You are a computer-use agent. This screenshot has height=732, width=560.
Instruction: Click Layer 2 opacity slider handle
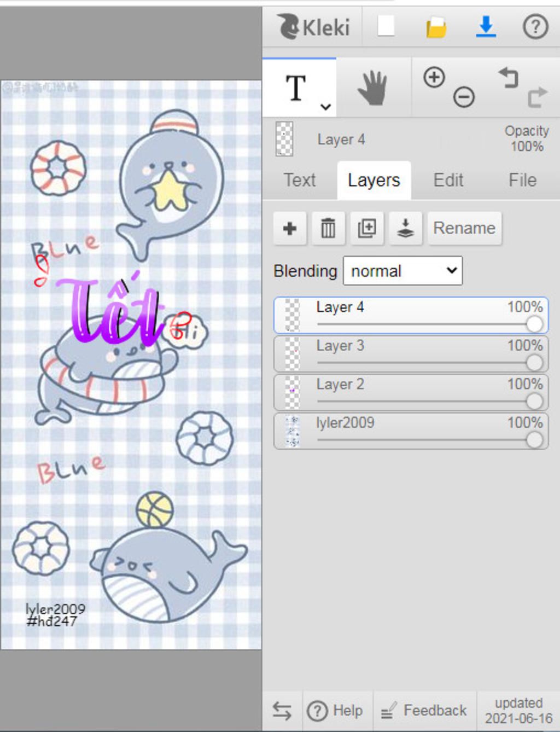(x=534, y=401)
